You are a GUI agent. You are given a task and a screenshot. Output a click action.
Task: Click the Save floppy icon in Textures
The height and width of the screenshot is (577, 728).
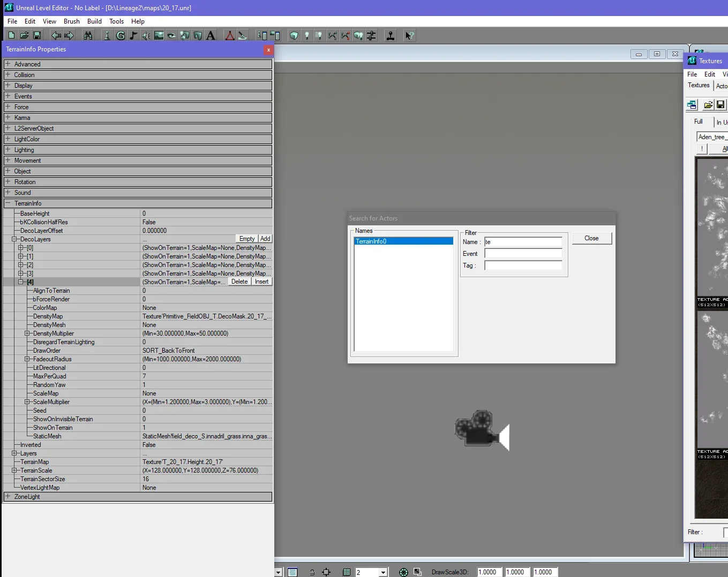pyautogui.click(x=721, y=104)
